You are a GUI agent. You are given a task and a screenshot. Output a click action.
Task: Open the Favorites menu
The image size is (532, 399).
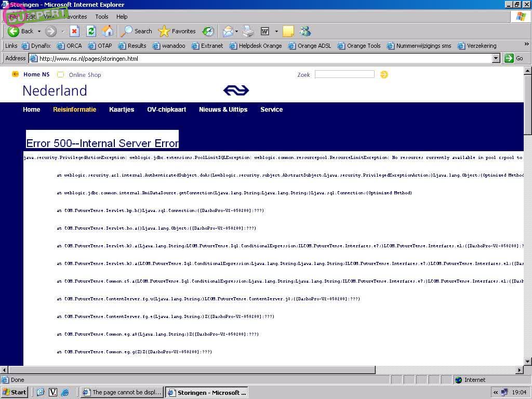pyautogui.click(x=75, y=16)
